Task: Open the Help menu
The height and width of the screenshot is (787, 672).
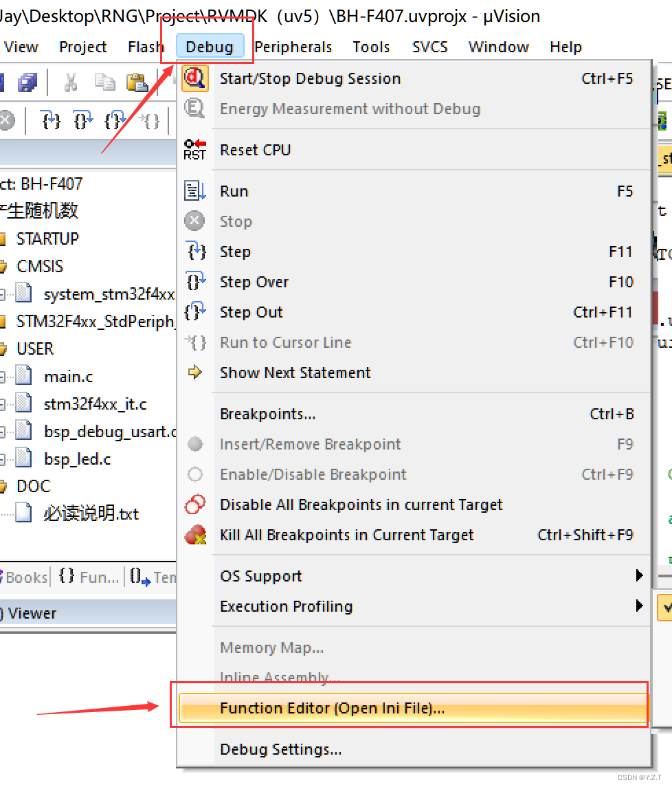Action: click(x=565, y=47)
